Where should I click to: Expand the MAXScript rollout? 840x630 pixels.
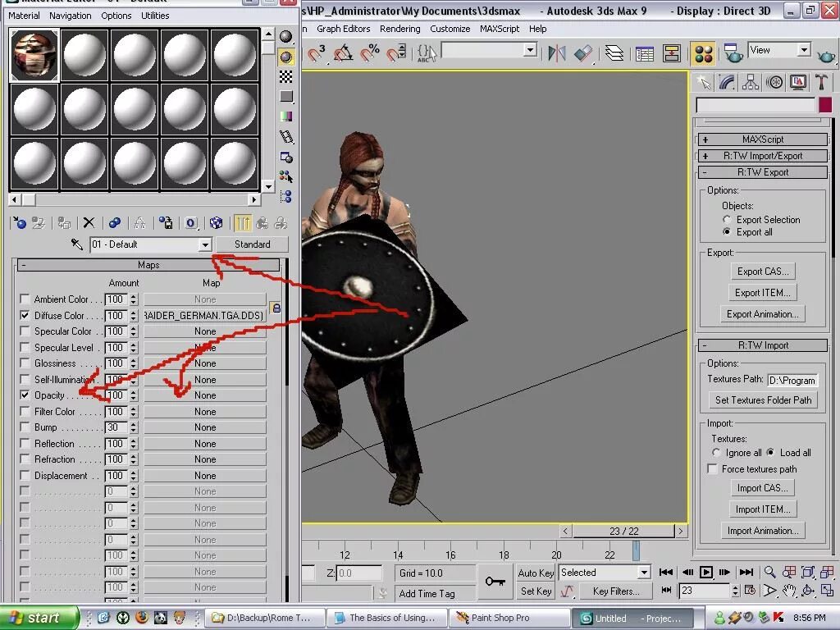click(x=763, y=139)
